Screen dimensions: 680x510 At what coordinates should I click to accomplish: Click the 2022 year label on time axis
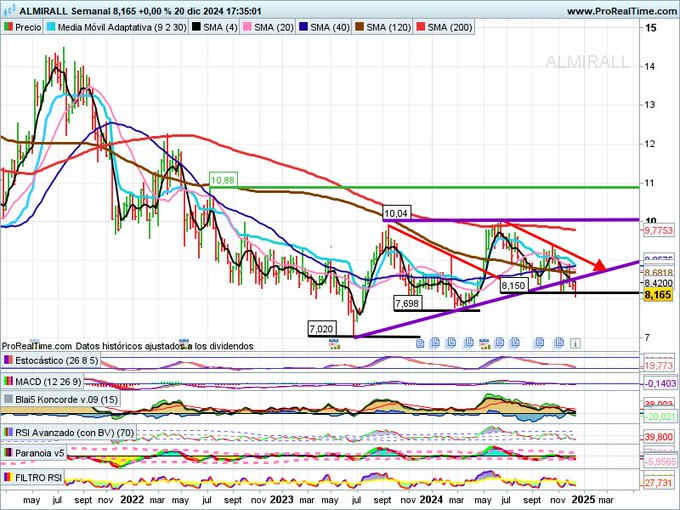132,499
